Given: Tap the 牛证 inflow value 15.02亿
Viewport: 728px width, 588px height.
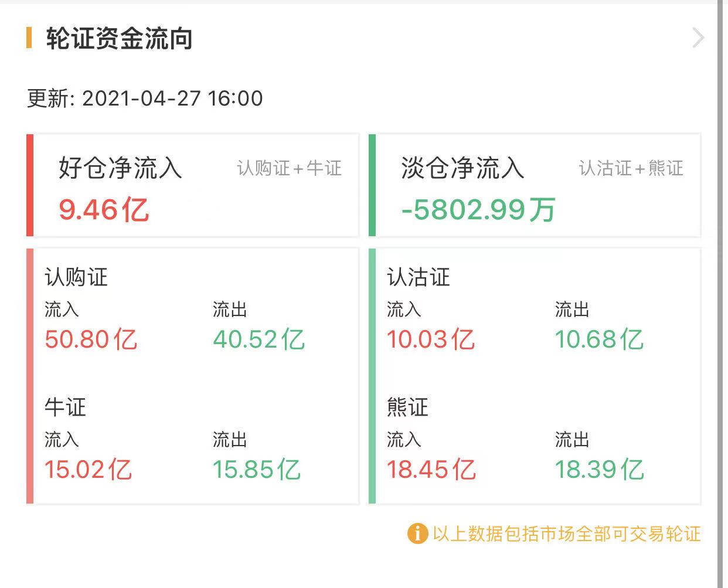Looking at the screenshot, I should click(89, 470).
